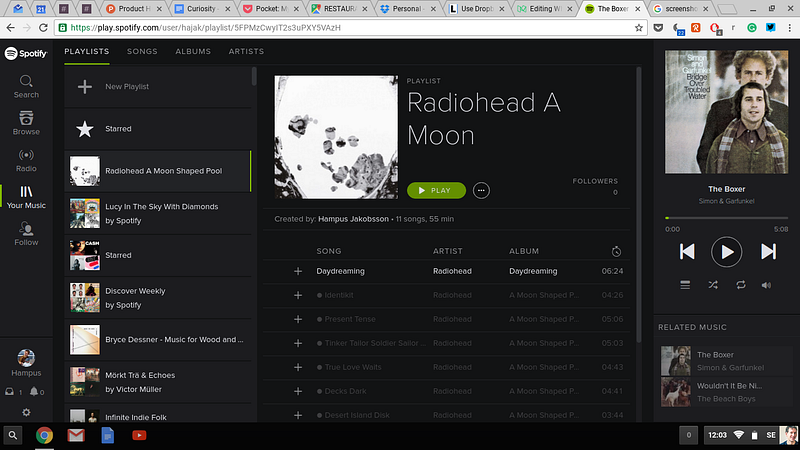Open the volume speaker control

(766, 285)
